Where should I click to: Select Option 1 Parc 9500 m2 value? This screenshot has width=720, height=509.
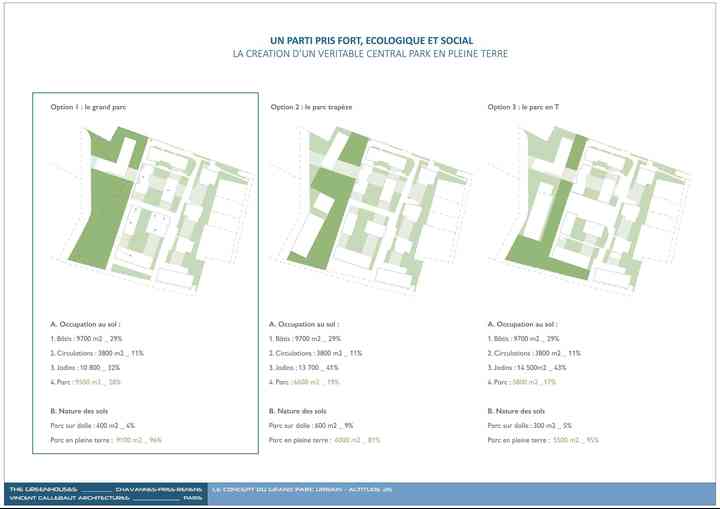pos(98,382)
